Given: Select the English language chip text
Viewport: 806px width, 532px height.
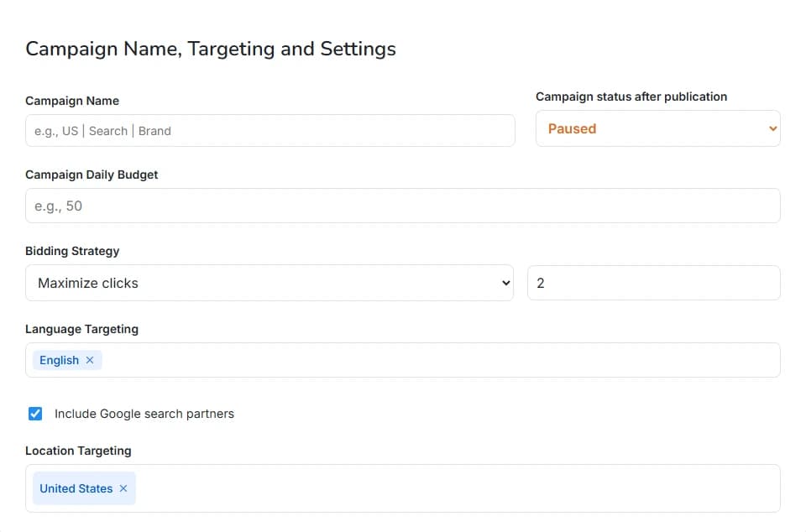Looking at the screenshot, I should (x=59, y=360).
